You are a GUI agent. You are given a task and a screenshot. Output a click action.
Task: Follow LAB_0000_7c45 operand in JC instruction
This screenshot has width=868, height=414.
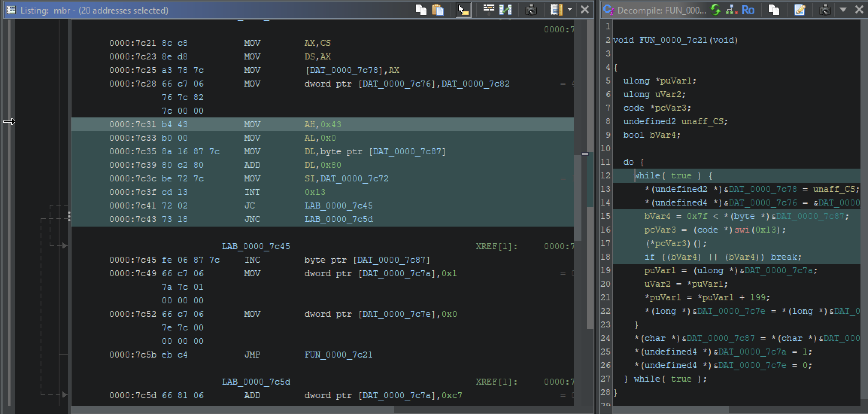tap(338, 205)
